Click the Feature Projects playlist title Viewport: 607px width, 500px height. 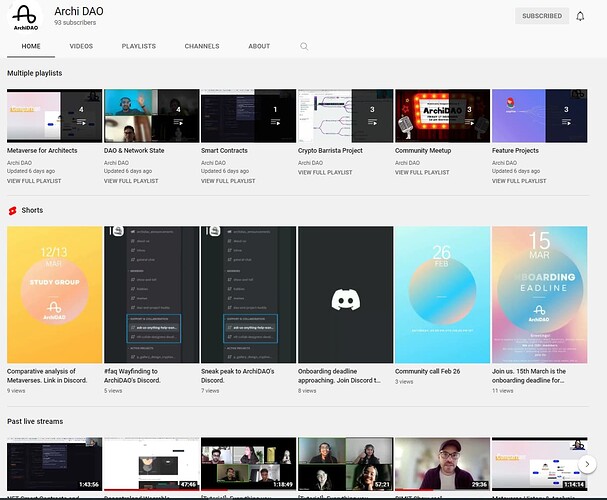[x=515, y=151]
